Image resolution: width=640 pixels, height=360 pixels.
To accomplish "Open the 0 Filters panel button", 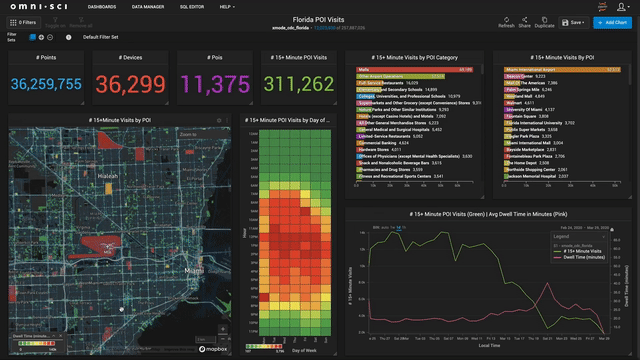I will [x=24, y=22].
